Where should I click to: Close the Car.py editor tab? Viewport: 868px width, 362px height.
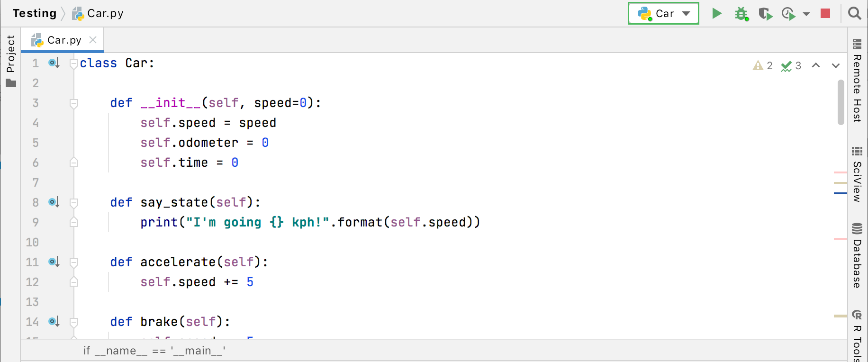(x=93, y=40)
